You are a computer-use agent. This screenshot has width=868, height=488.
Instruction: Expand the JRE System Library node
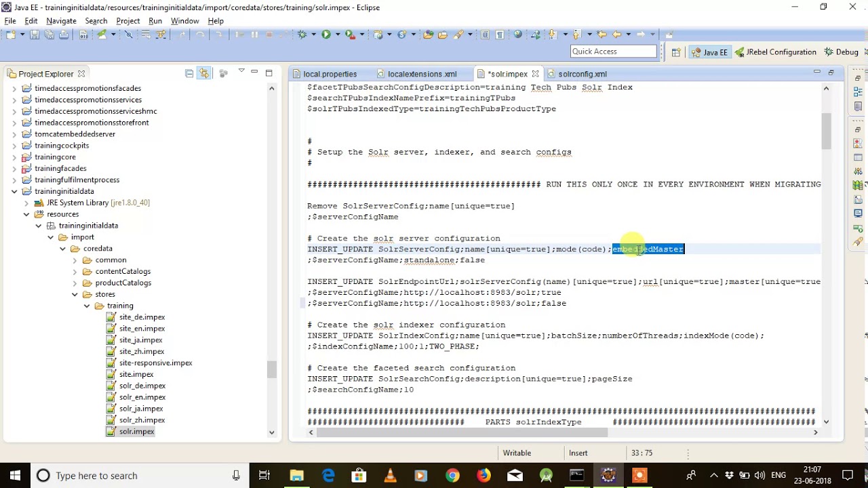click(x=26, y=203)
